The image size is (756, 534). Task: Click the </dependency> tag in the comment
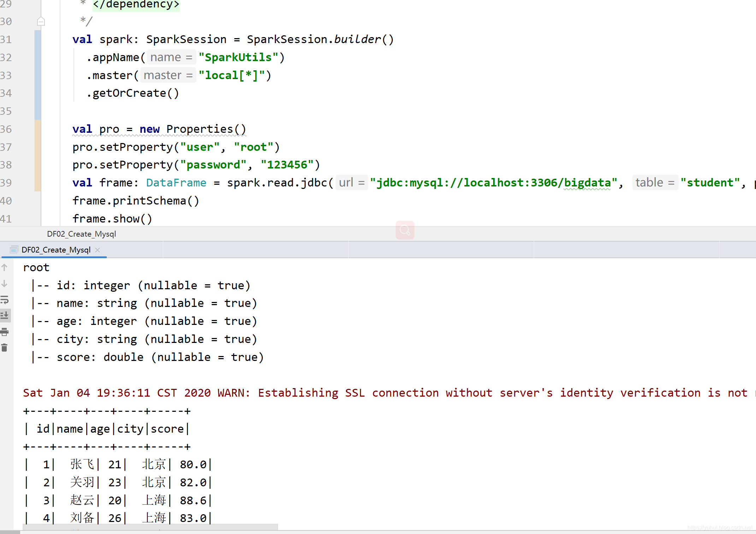coord(136,5)
